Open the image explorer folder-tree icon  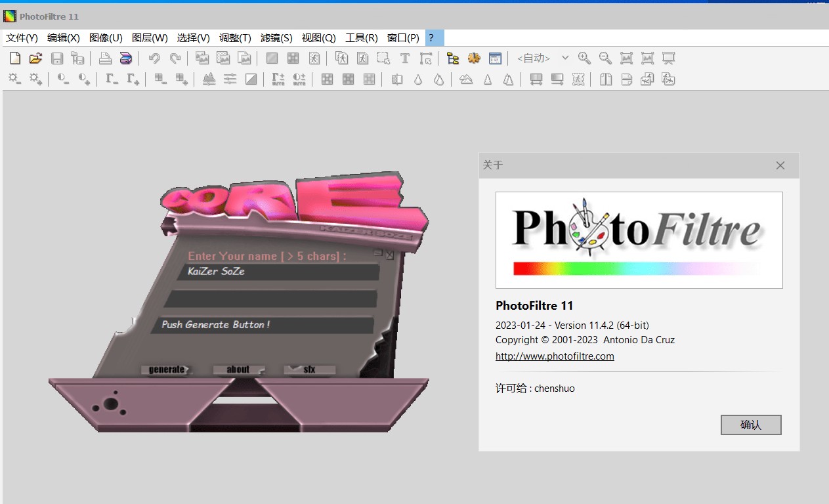(453, 58)
